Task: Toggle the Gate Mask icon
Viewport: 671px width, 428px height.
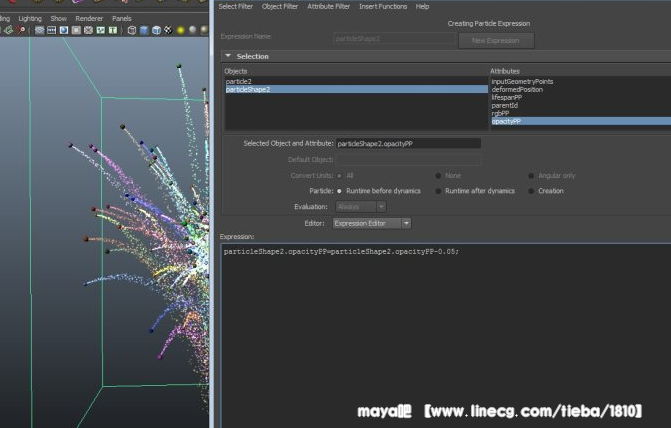Action: [76, 30]
